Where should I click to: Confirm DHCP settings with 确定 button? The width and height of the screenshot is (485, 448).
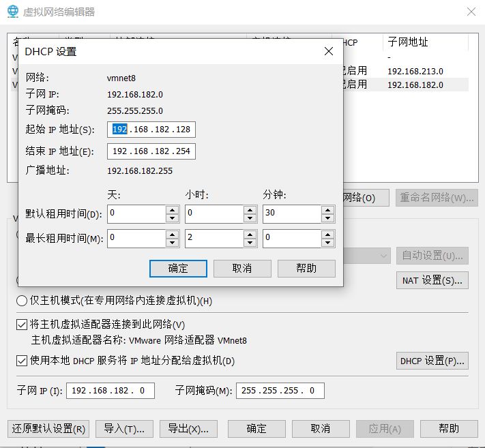[x=178, y=269]
